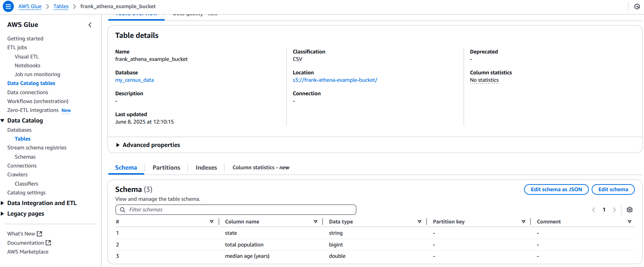The height and width of the screenshot is (267, 644).
Task: Click Edit schema as JSON button
Action: click(556, 189)
